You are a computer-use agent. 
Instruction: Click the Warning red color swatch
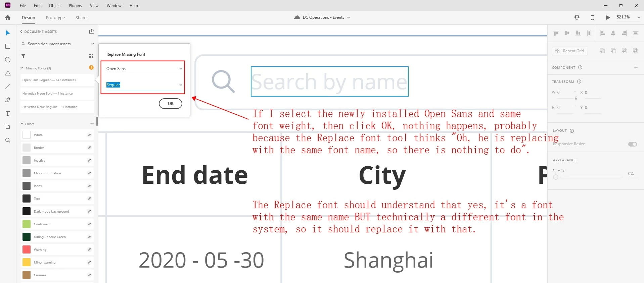[27, 249]
